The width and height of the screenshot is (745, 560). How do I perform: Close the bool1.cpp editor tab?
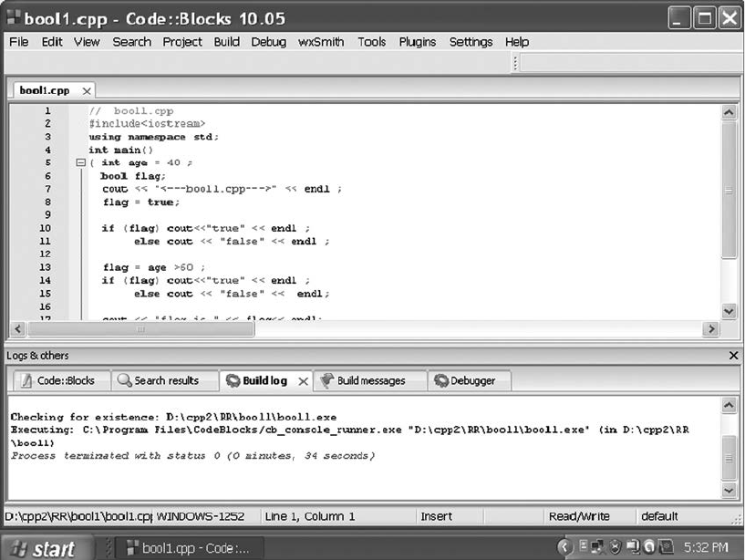pos(87,91)
